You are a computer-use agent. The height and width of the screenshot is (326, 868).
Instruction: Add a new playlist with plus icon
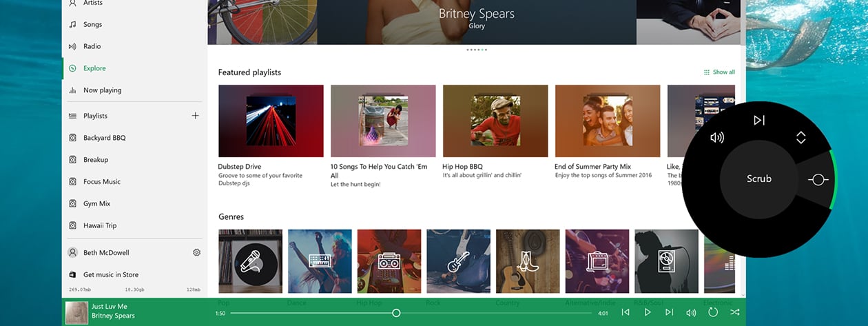pyautogui.click(x=196, y=116)
